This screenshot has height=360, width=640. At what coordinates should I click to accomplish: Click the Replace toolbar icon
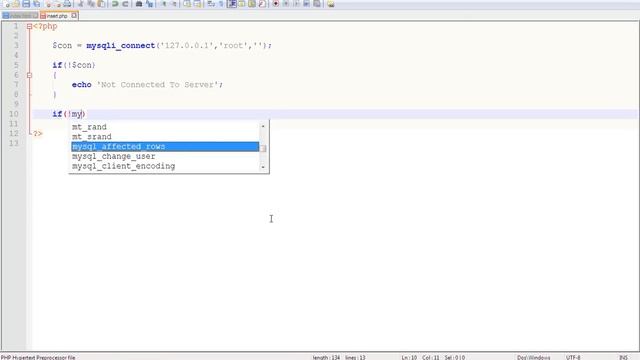click(149, 4)
